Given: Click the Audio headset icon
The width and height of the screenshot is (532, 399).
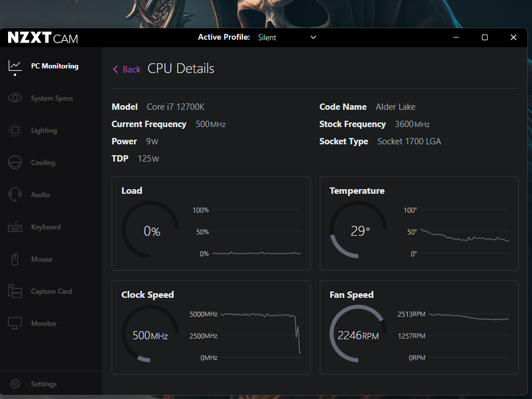Looking at the screenshot, I should click(x=15, y=195).
